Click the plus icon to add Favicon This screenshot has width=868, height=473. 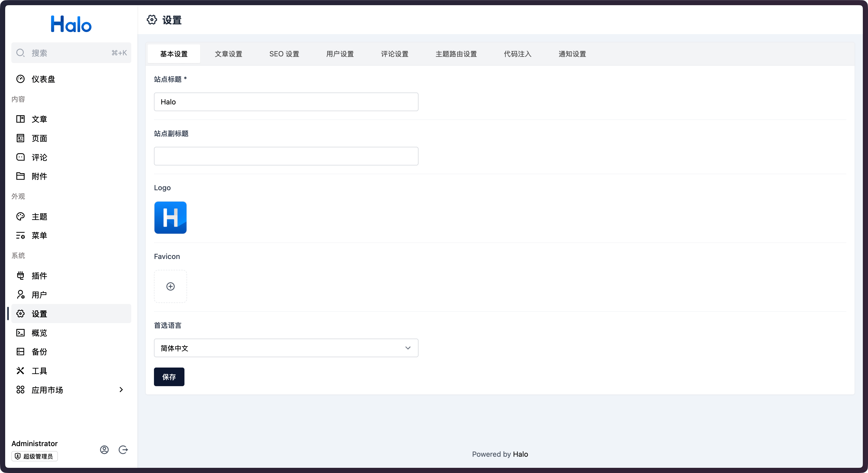point(171,286)
